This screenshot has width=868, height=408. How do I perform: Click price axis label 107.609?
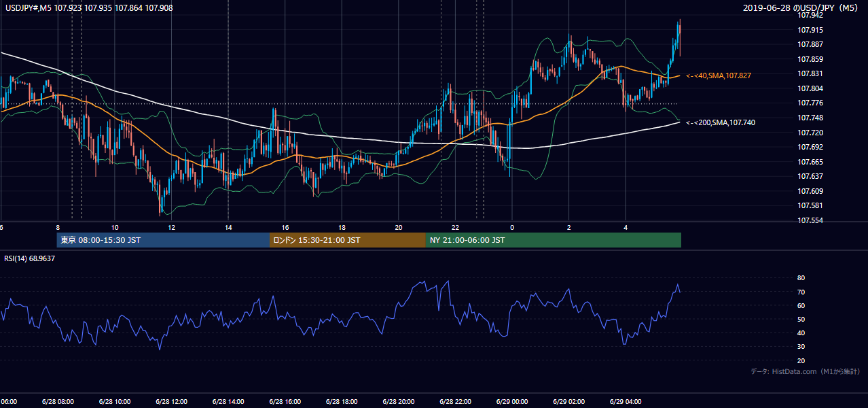click(x=811, y=191)
